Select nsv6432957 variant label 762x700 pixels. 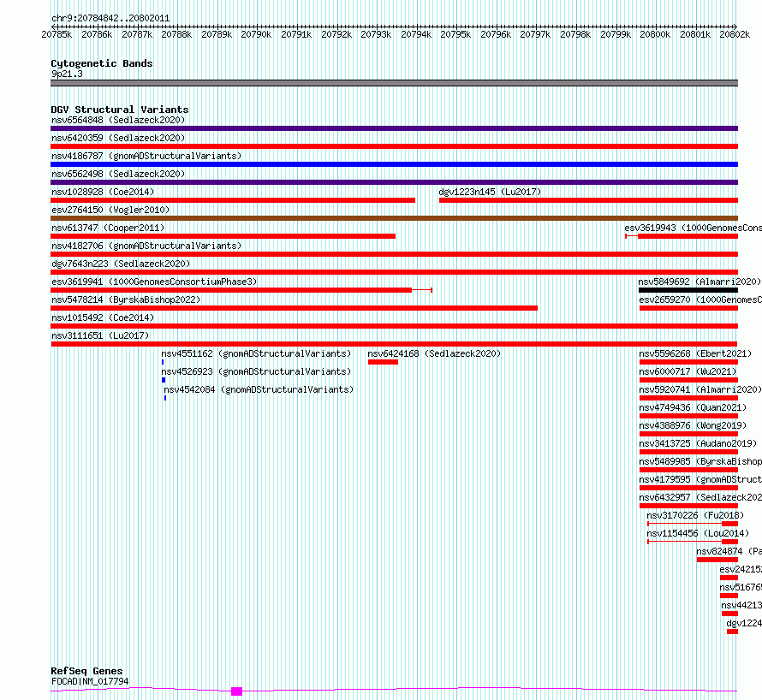coord(700,497)
